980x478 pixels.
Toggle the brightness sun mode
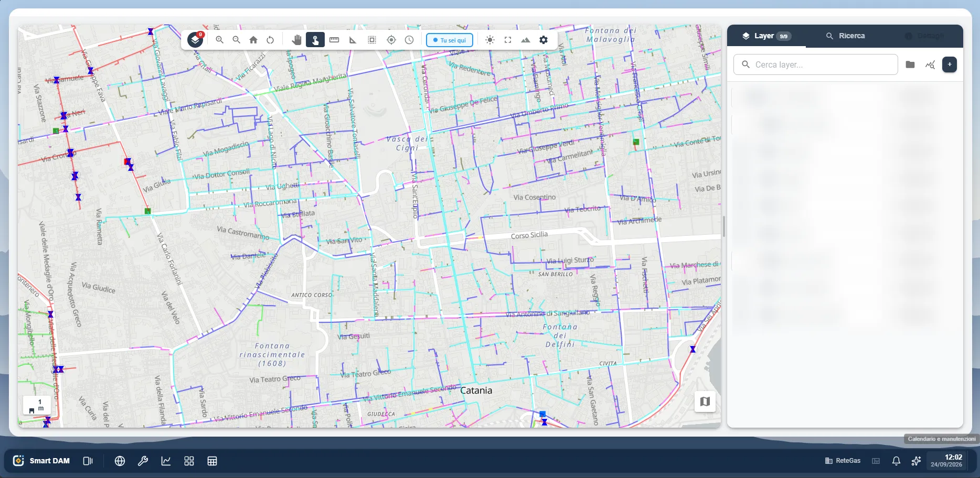point(490,40)
